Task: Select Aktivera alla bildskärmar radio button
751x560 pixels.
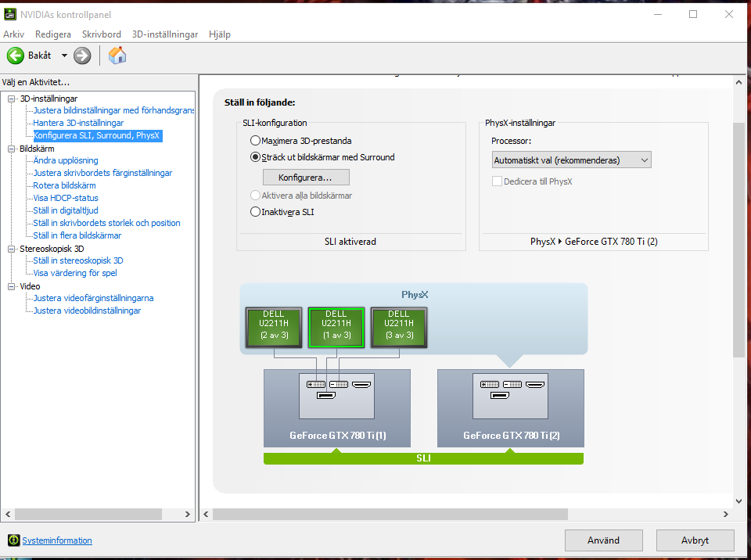Action: tap(255, 196)
